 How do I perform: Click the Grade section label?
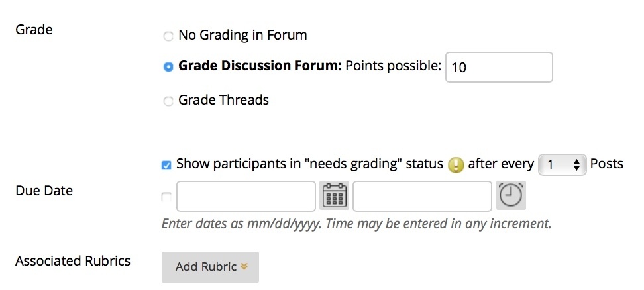click(34, 30)
